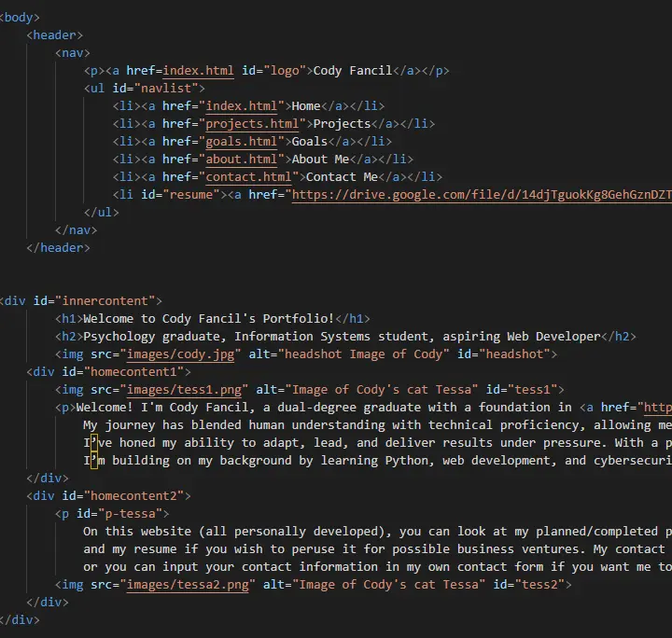Click the "p-tessa" id value
This screenshot has height=638, width=672.
pos(131,514)
